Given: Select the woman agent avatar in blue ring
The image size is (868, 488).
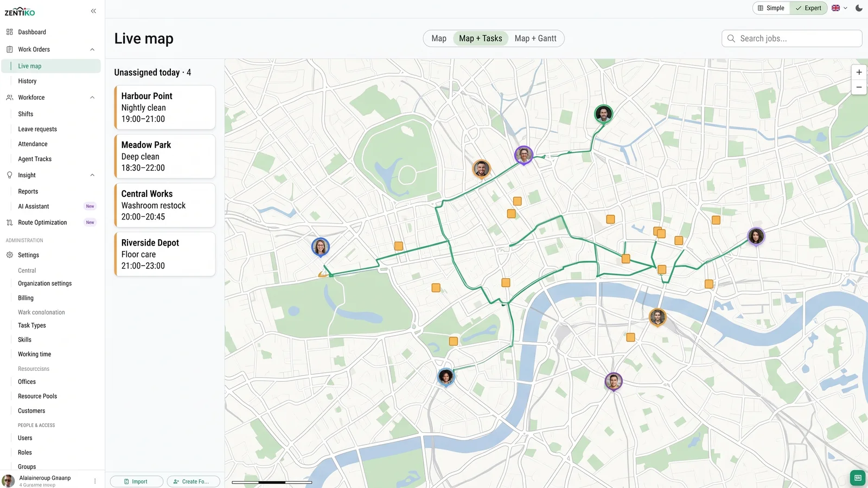Looking at the screenshot, I should point(321,247).
